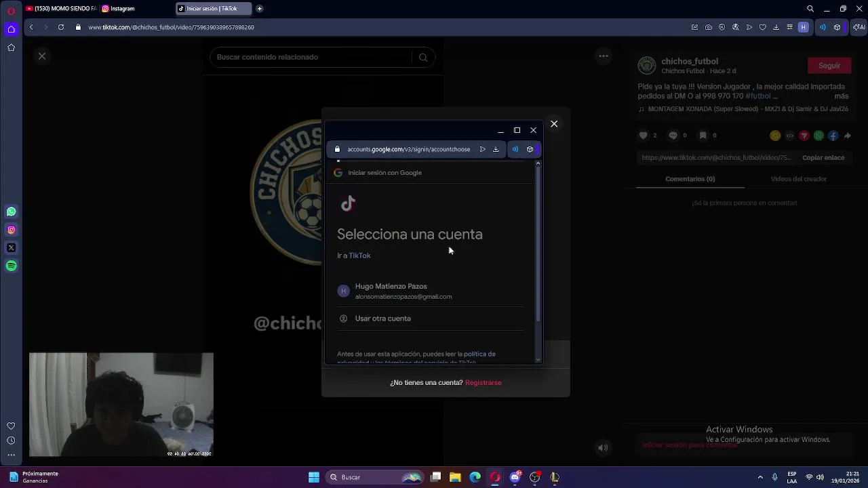Open the browser downloads icon
This screenshot has height=488, width=868.
pos(776,27)
